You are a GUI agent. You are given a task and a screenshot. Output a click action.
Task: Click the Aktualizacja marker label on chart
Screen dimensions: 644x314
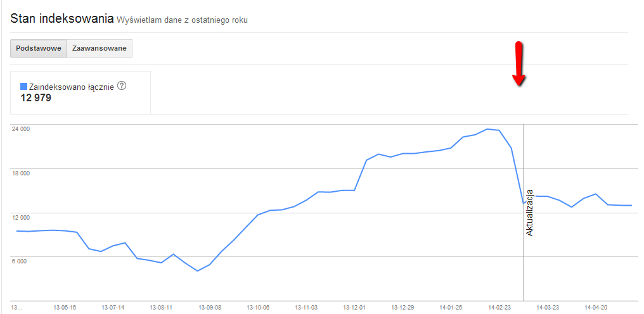click(530, 213)
